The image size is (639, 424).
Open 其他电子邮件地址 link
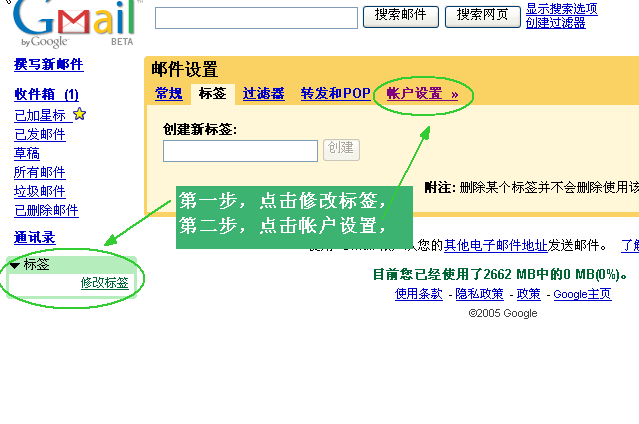point(496,245)
